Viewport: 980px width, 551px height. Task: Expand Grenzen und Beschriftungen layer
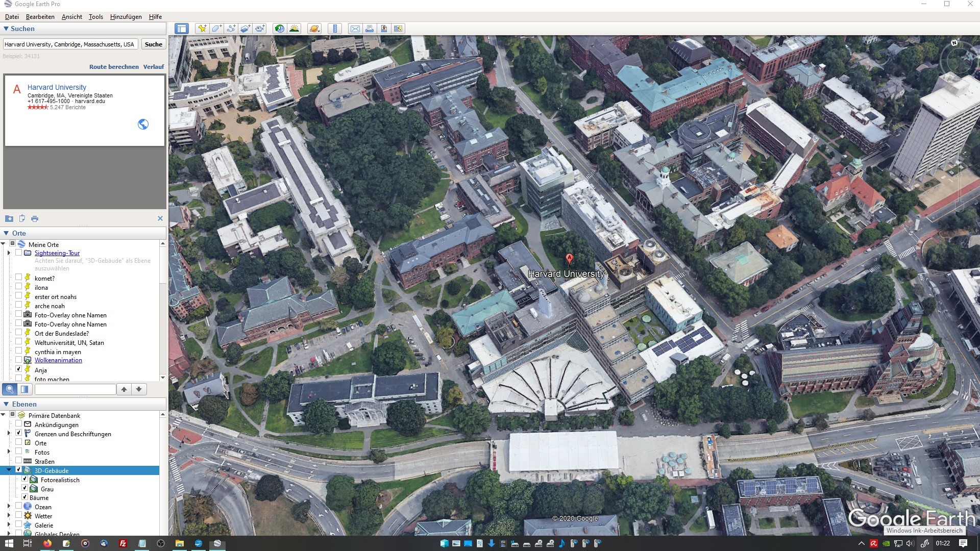[9, 434]
